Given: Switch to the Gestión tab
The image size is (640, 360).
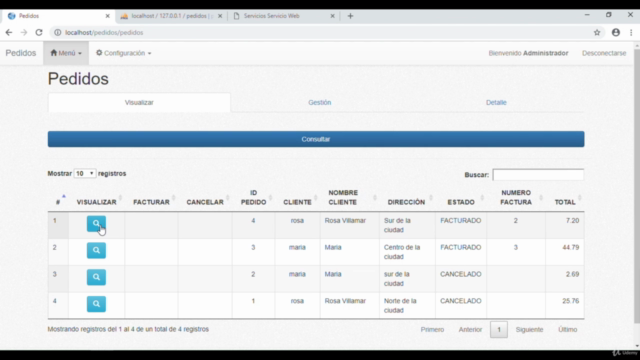Looking at the screenshot, I should click(320, 102).
